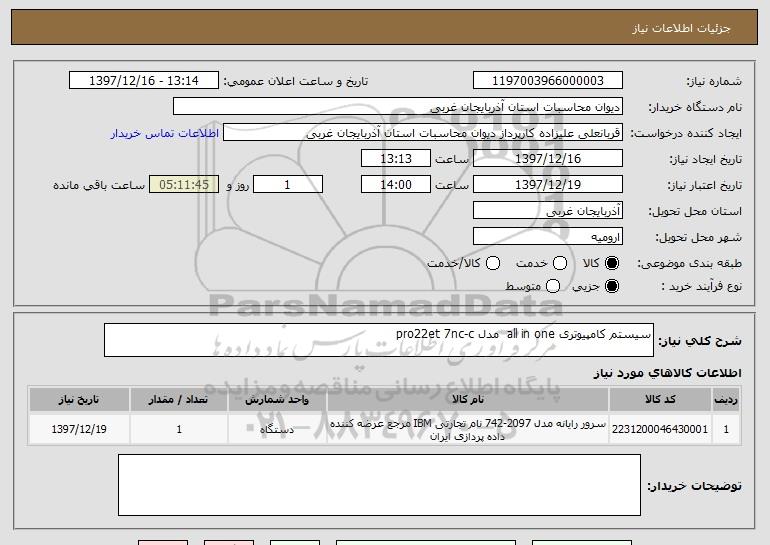
Task: Open buyer contact info link 'اطلاعات تماس خریدار'
Action: (165, 133)
